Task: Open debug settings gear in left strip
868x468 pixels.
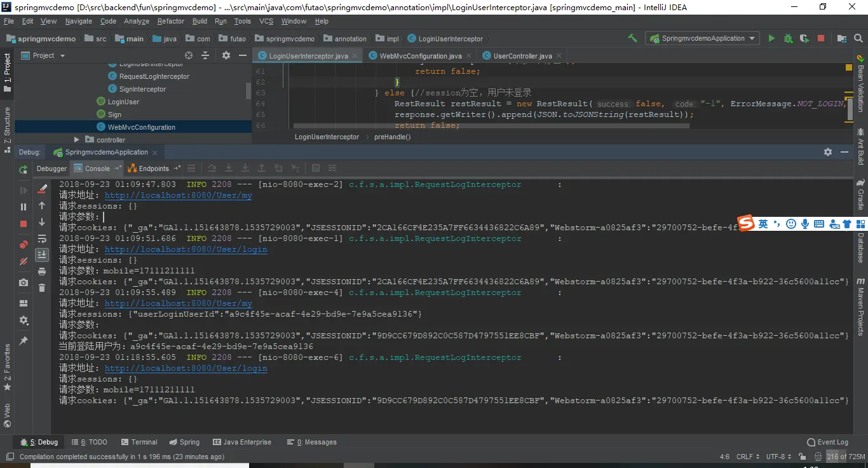Action: point(24,320)
